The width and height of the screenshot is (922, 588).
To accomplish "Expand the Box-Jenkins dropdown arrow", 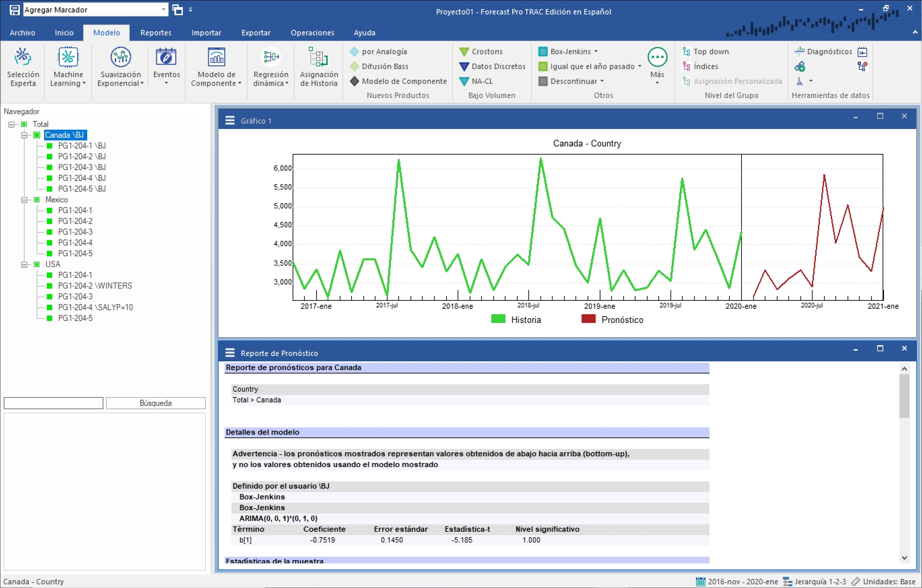I will tap(596, 51).
